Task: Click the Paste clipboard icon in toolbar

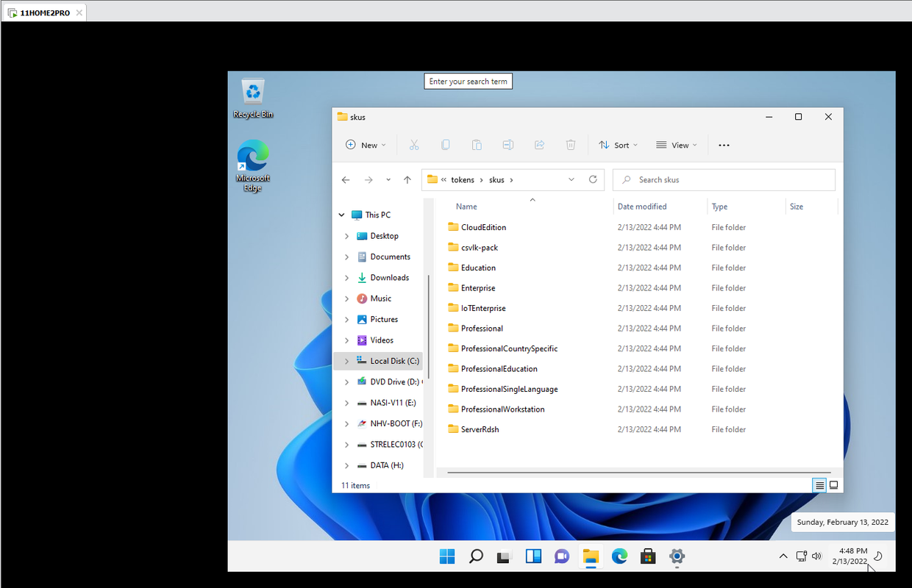Action: [477, 145]
